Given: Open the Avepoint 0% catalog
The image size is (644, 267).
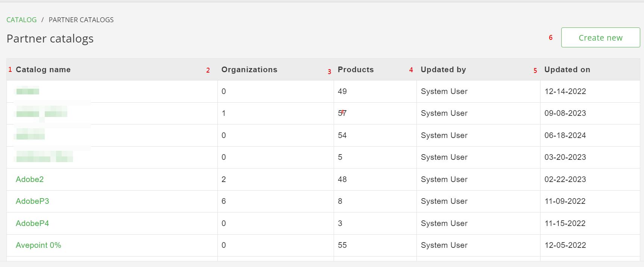Looking at the screenshot, I should [38, 245].
